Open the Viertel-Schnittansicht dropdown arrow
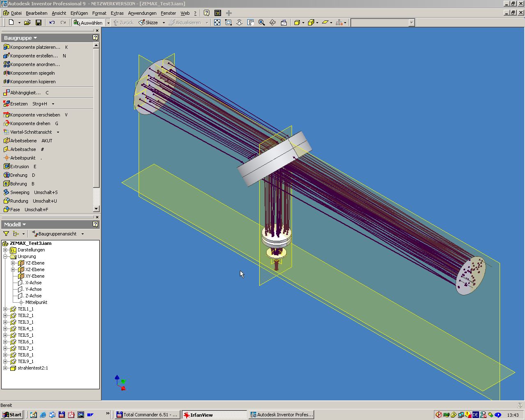The width and height of the screenshot is (525, 420). pyautogui.click(x=58, y=132)
